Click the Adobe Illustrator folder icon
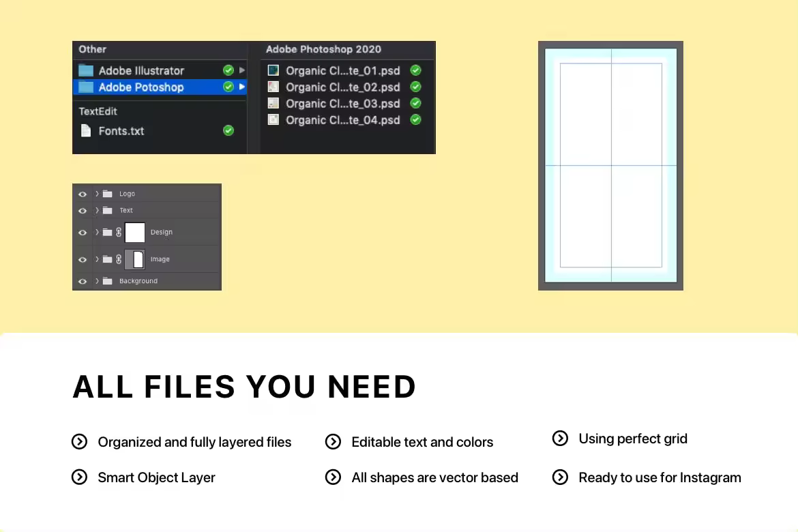The image size is (798, 532). pos(86,70)
